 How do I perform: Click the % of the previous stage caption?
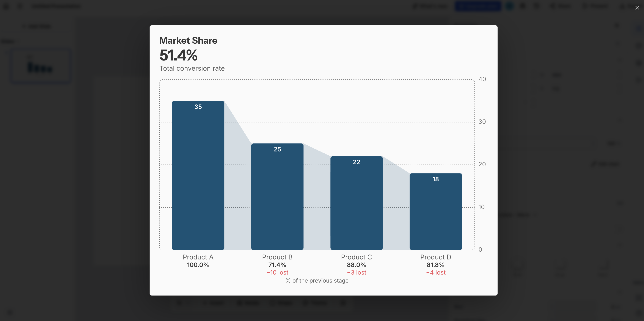(x=317, y=281)
